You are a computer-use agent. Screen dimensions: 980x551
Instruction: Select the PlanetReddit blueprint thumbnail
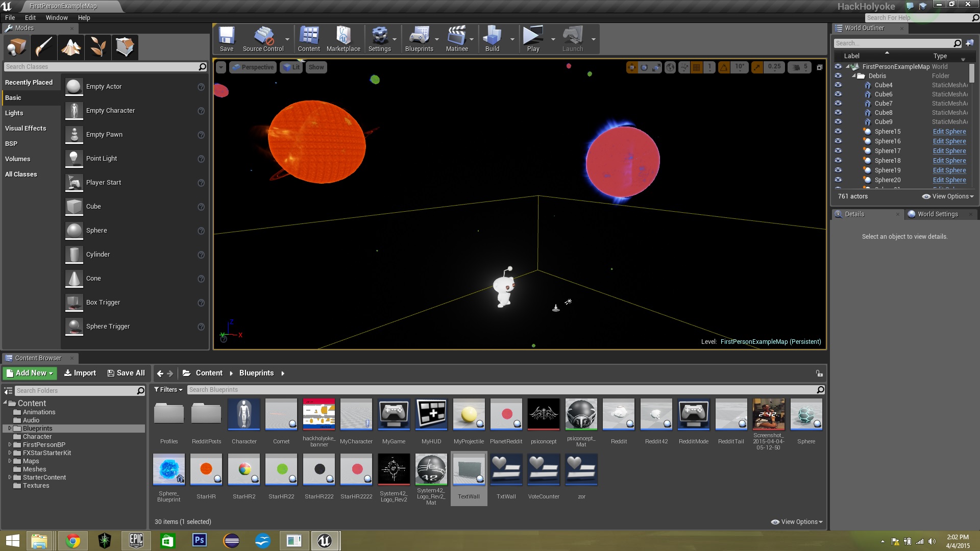[x=506, y=414]
